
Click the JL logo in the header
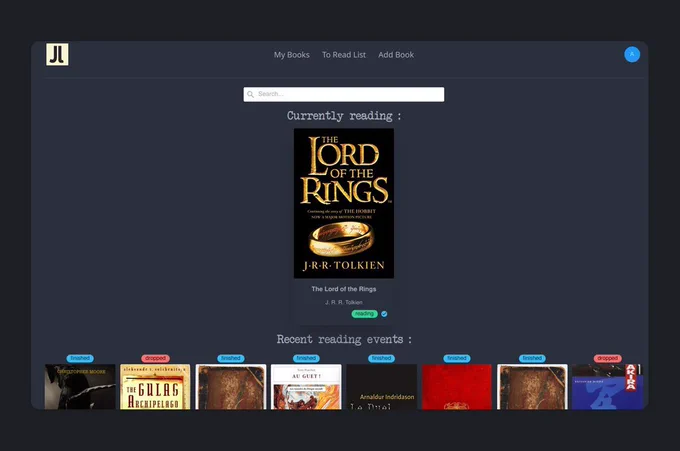click(57, 55)
